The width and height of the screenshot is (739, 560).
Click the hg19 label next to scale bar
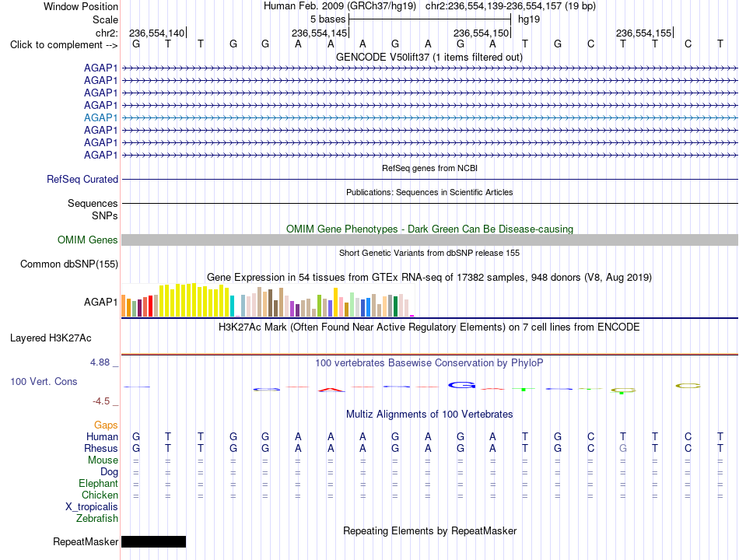point(529,19)
